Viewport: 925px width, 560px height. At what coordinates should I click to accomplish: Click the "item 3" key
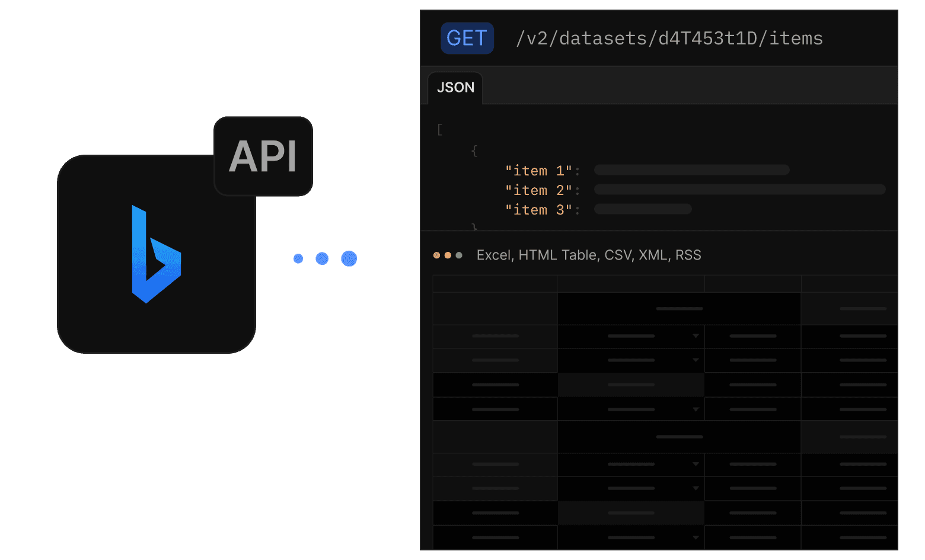(x=538, y=210)
